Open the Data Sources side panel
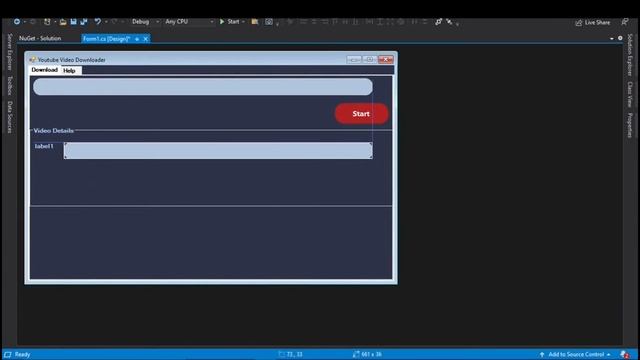This screenshot has height=360, width=640. [10, 117]
